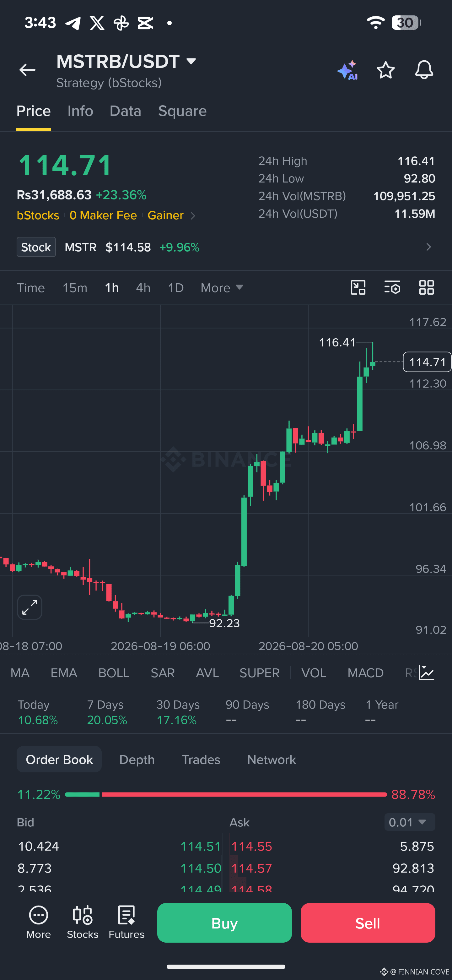Select 1h chart interval

pos(112,288)
